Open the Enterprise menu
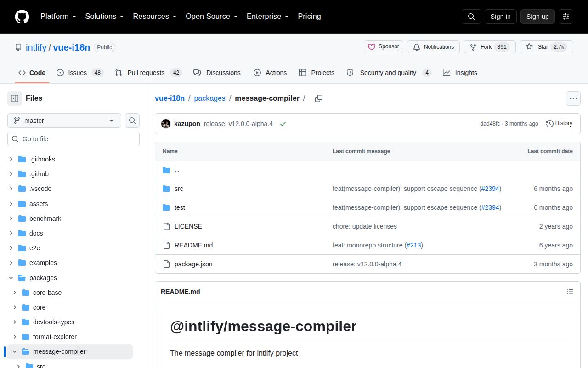This screenshot has width=588, height=368. point(267,17)
